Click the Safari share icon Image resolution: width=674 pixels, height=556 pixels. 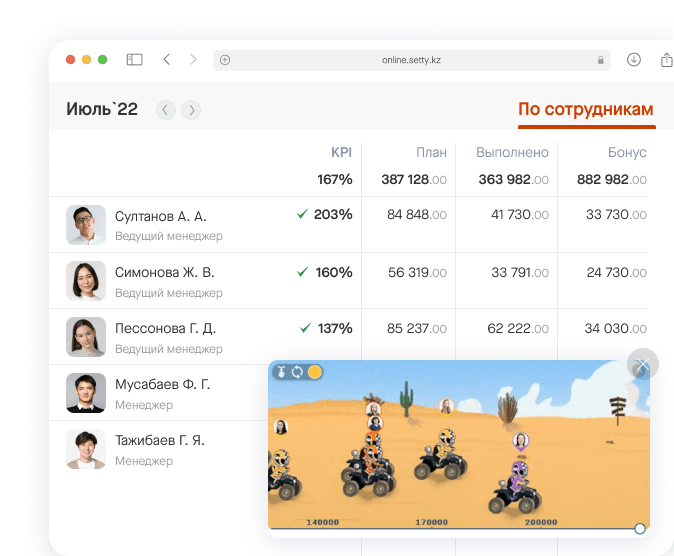666,60
